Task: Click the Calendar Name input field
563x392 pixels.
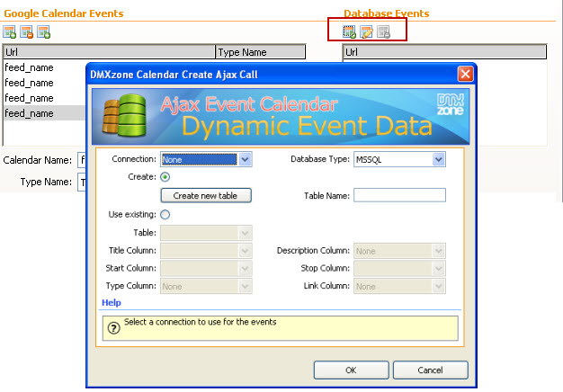Action: 82,160
